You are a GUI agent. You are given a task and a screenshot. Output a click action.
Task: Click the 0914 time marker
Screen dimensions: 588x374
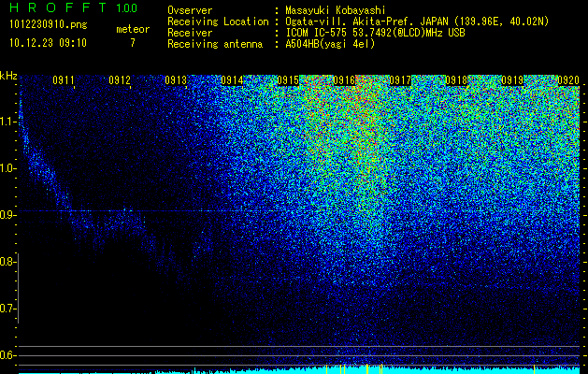pos(232,79)
